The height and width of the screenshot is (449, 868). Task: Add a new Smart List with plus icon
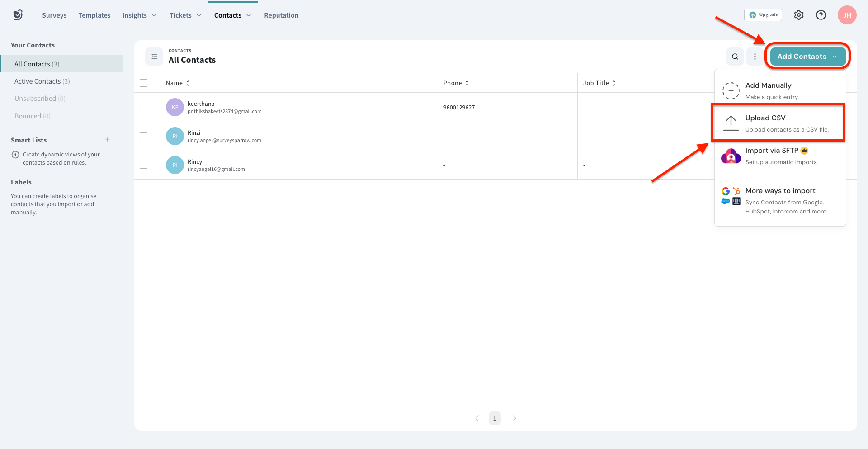(108, 140)
